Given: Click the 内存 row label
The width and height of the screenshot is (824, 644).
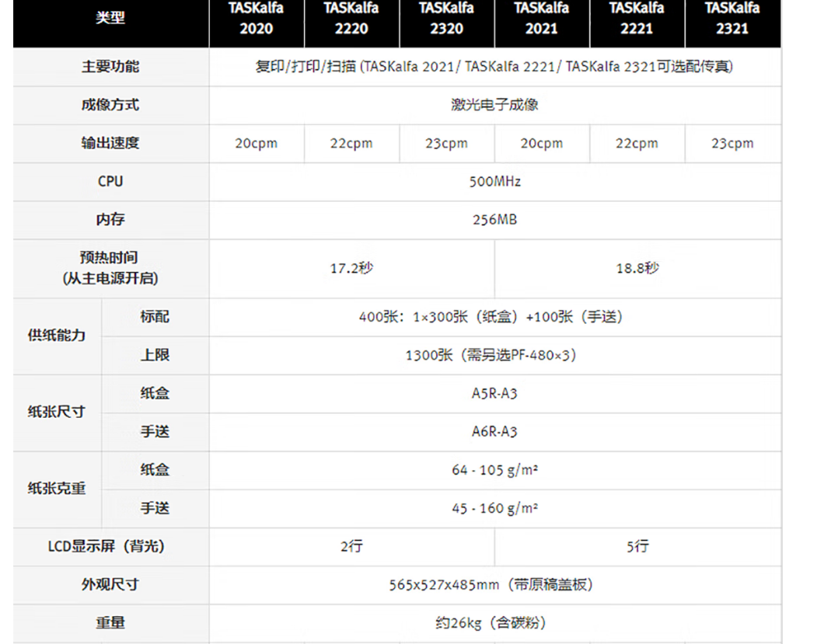Looking at the screenshot, I should pos(110,220).
